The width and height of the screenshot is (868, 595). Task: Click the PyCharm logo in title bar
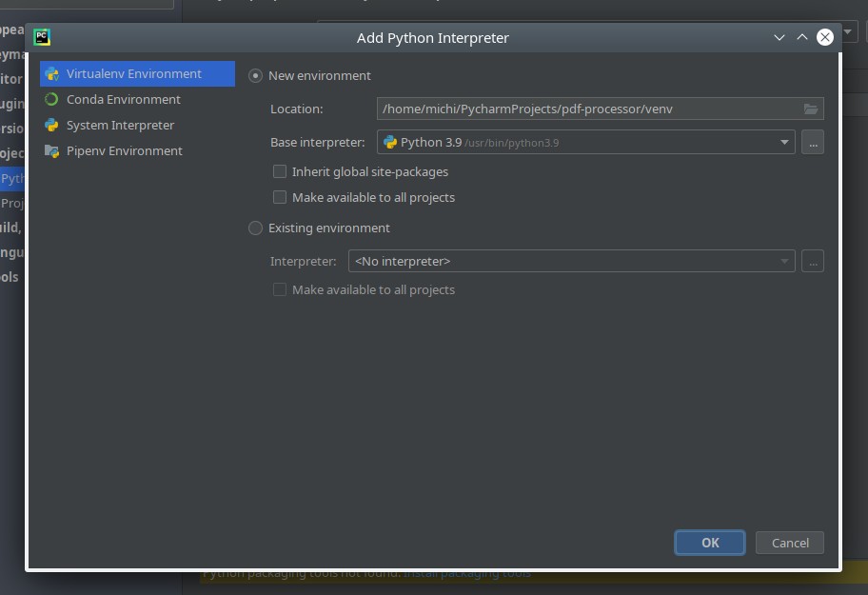point(42,37)
